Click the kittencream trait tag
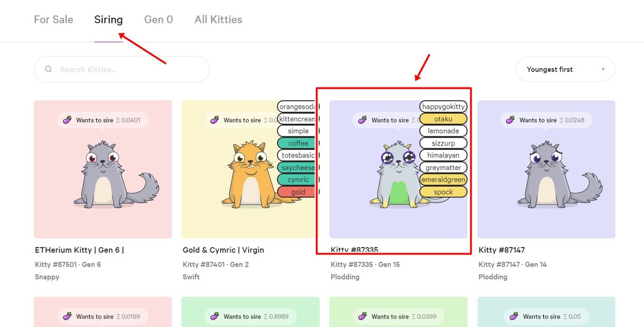The width and height of the screenshot is (644, 327). tap(298, 119)
